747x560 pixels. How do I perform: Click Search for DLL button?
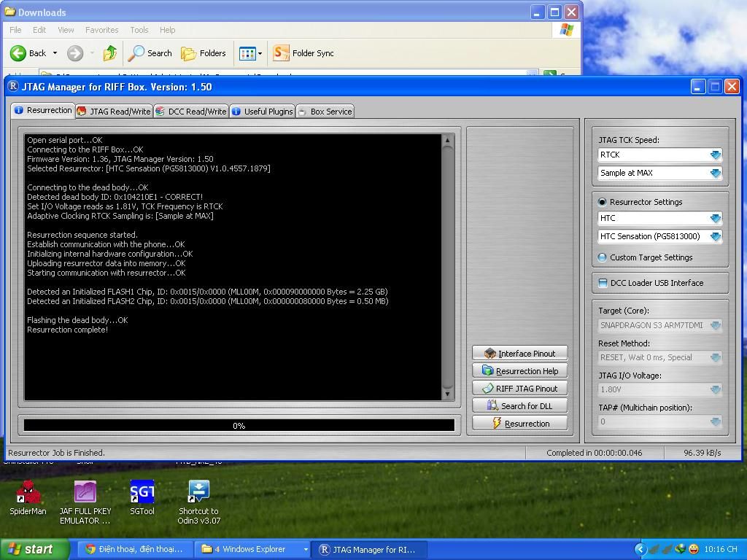pos(519,405)
